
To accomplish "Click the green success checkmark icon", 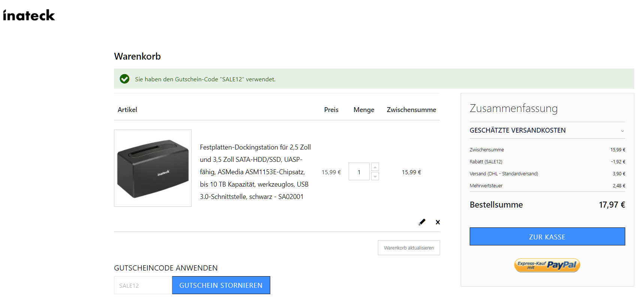I will [x=124, y=79].
